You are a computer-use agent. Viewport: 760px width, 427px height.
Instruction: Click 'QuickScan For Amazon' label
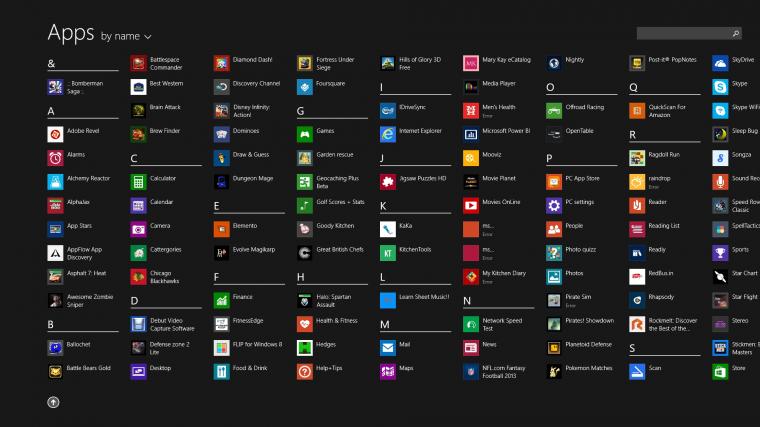click(x=667, y=111)
